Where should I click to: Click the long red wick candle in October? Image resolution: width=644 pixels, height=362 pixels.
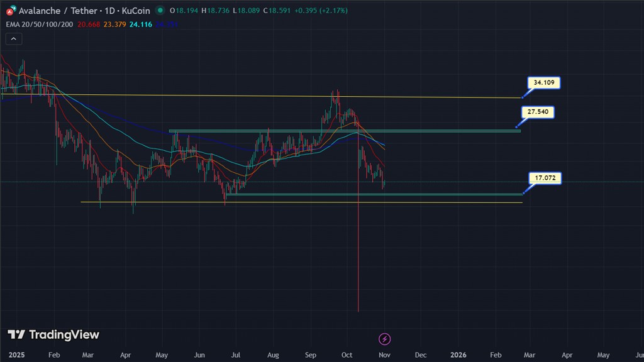pyautogui.click(x=358, y=251)
